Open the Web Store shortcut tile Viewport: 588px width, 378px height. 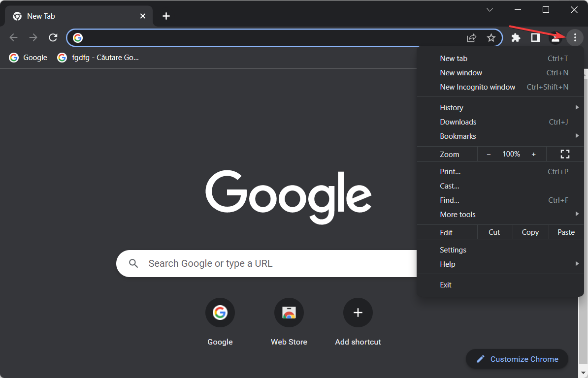289,322
